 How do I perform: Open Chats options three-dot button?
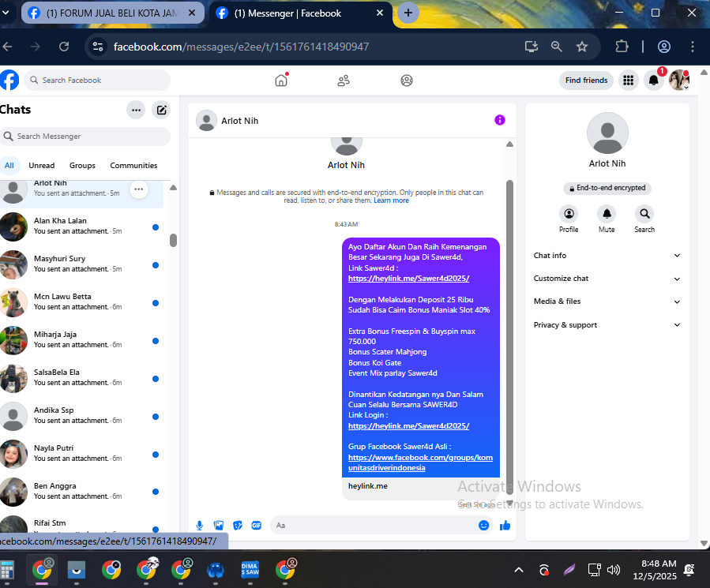[x=136, y=110]
